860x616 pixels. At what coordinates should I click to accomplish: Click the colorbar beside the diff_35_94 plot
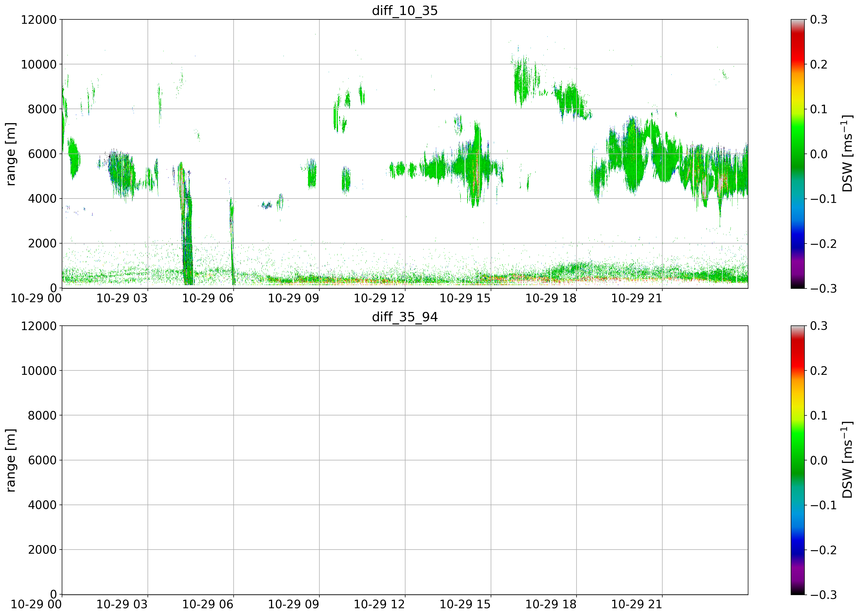tap(797, 460)
